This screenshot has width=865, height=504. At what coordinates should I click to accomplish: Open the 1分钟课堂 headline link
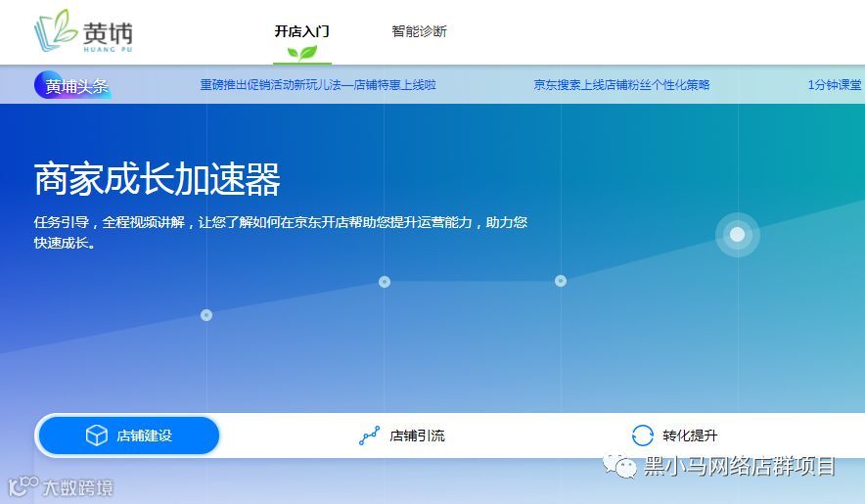click(x=836, y=85)
